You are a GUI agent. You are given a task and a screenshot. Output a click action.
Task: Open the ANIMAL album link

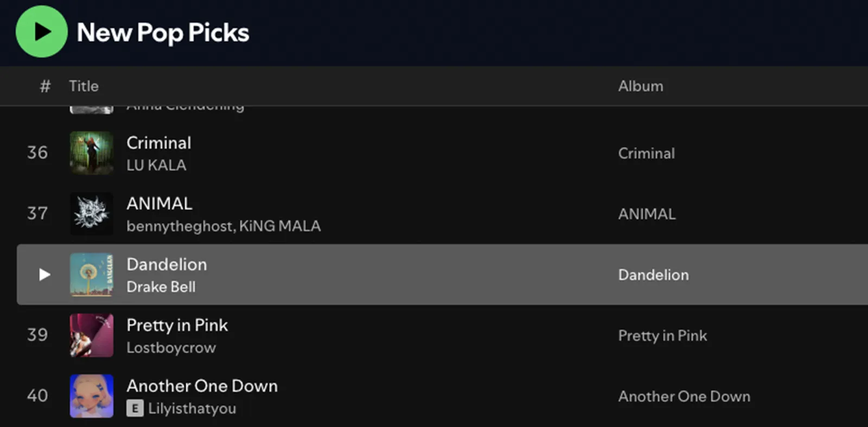(647, 214)
